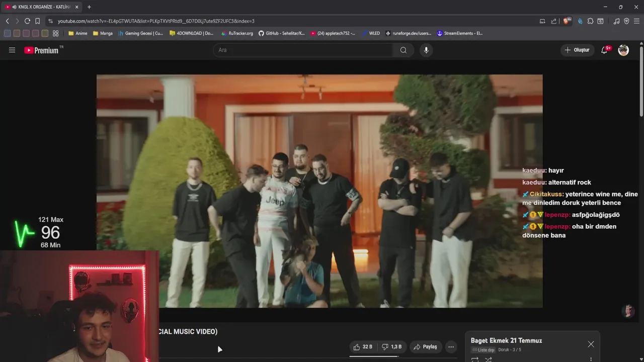Click the Liste dışı unlisted badge
The height and width of the screenshot is (362, 644).
(484, 350)
